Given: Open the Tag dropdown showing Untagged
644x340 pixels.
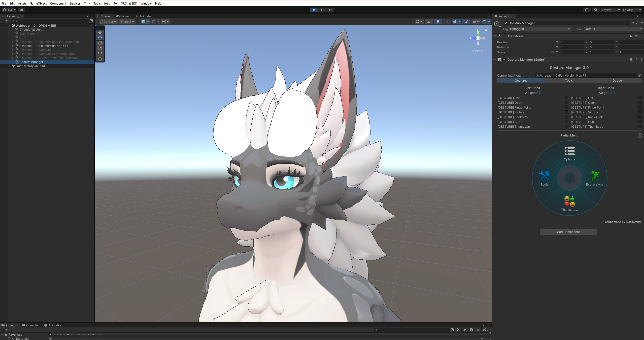Looking at the screenshot, I should (x=540, y=29).
